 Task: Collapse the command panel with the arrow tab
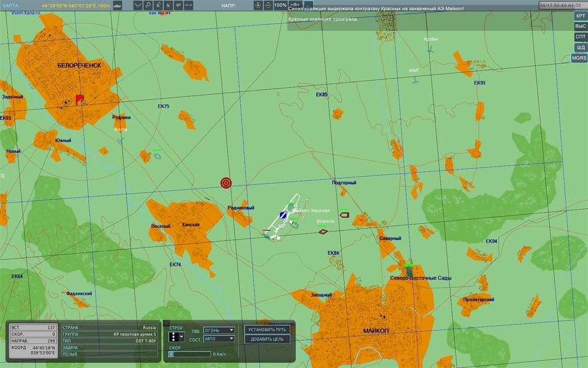click(166, 323)
